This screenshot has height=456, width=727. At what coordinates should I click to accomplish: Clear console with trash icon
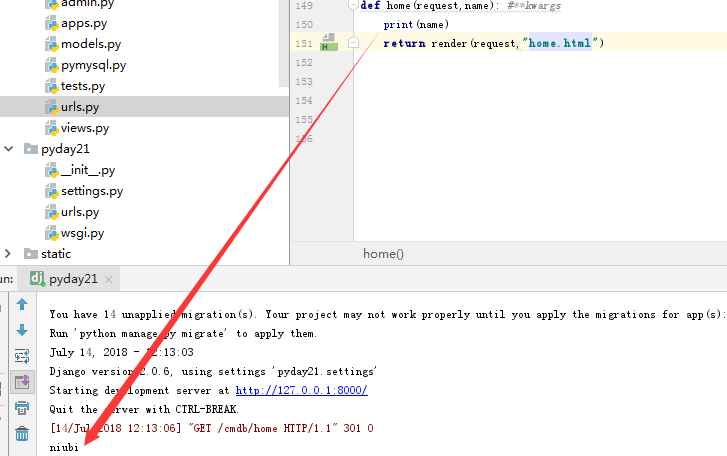tap(22, 434)
